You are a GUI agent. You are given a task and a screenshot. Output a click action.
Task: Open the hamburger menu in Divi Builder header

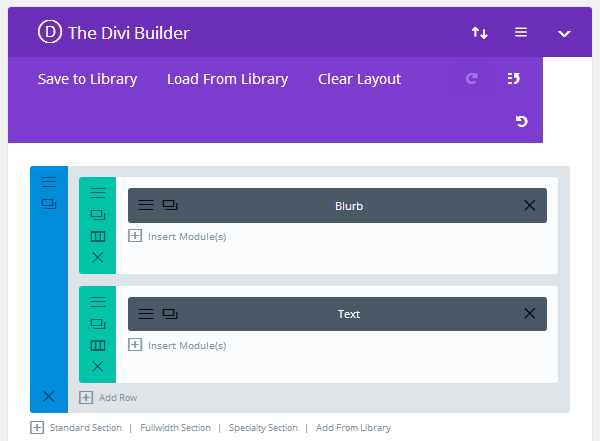coord(521,32)
